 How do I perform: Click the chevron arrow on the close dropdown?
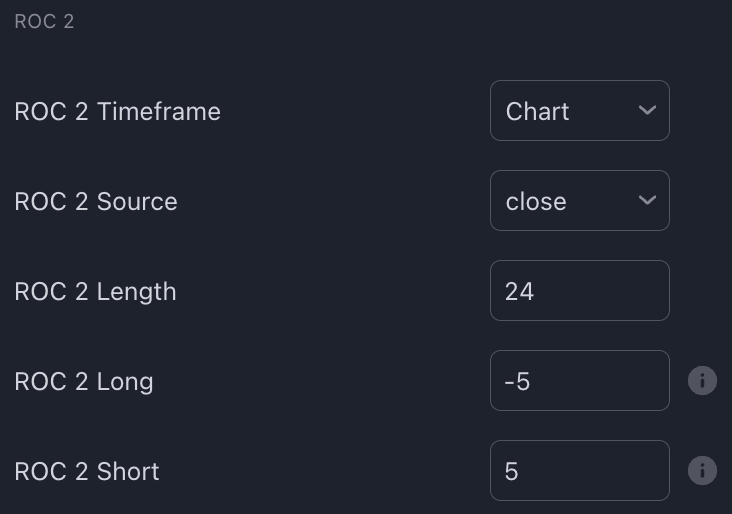[647, 201]
